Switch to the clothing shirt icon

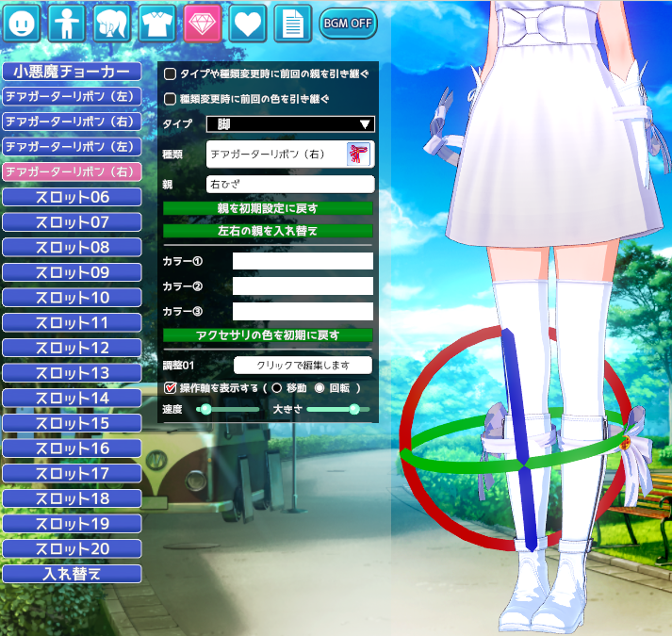point(157,22)
